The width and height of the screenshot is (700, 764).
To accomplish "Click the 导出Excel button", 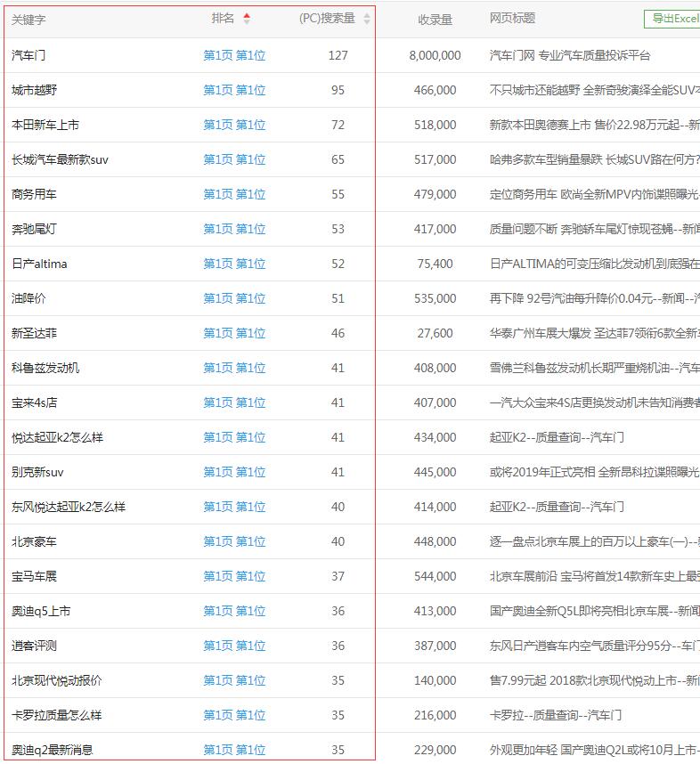I will pos(672,19).
